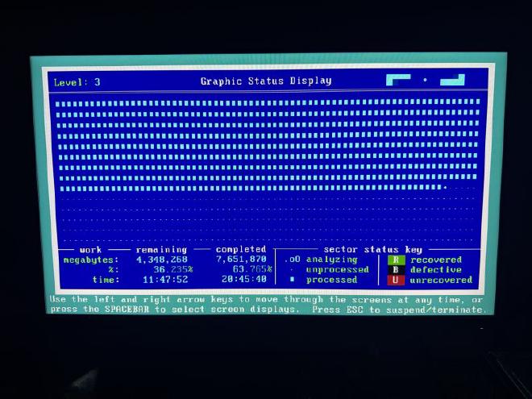Click the left cyan corner logo icon
This screenshot has height=399, width=532.
pos(398,80)
